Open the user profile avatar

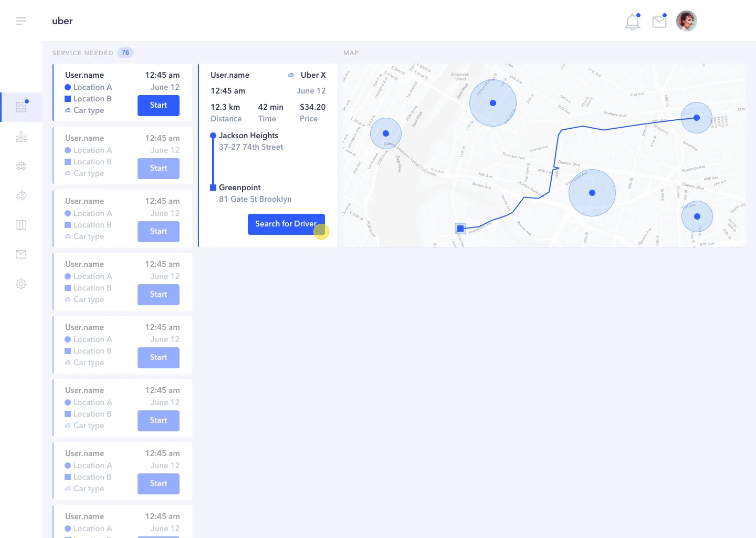[687, 21]
